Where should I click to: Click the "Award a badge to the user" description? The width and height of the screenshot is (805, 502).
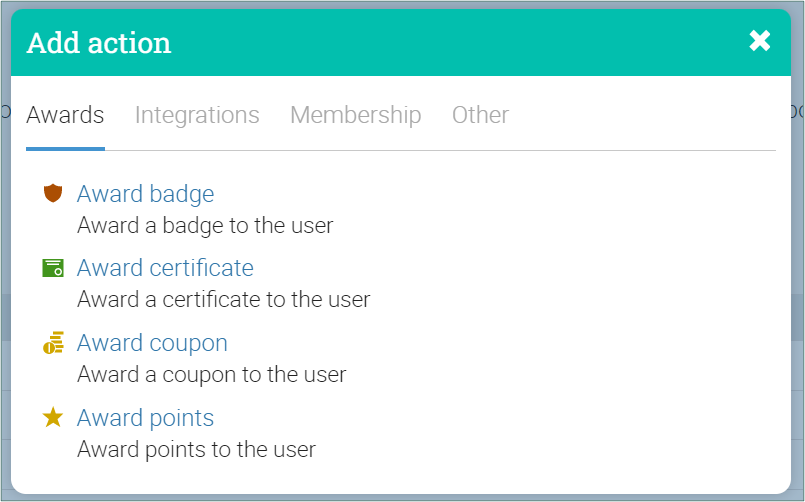[205, 225]
